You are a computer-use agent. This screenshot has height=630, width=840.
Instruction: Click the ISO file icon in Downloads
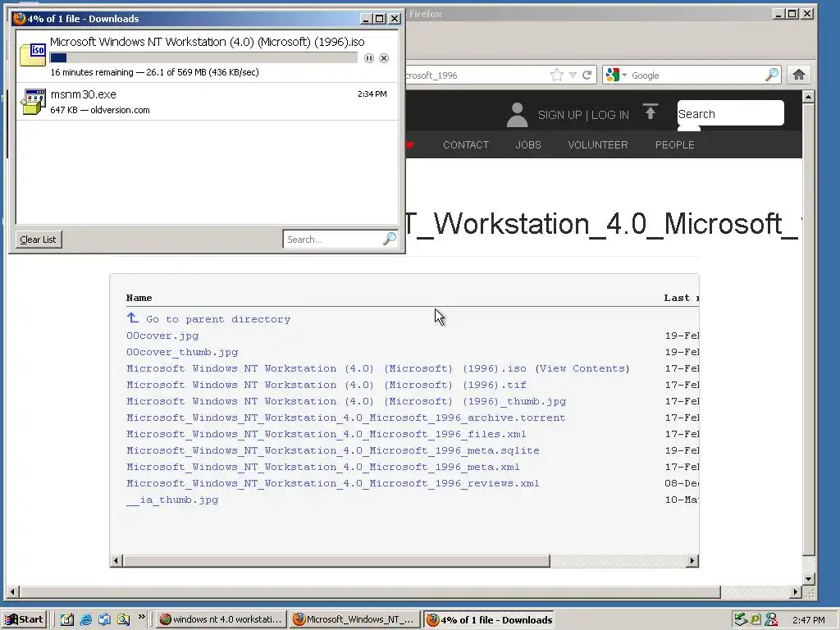pyautogui.click(x=33, y=55)
